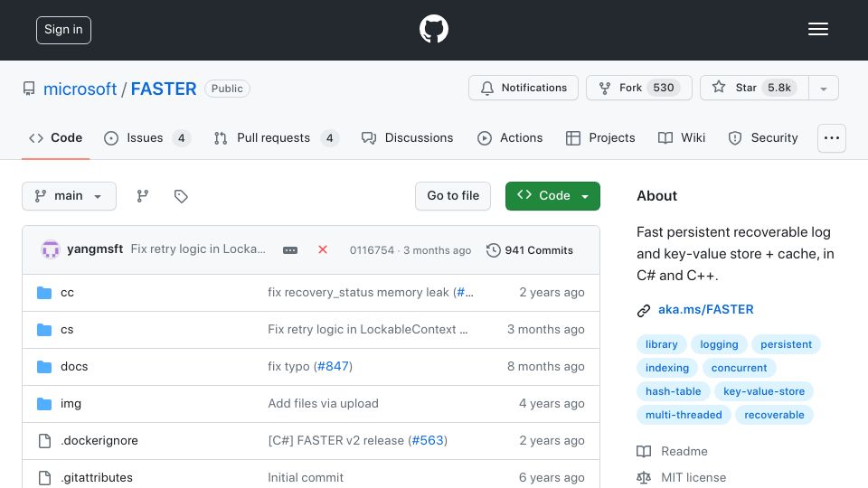Open the .dockerignore file

click(99, 440)
